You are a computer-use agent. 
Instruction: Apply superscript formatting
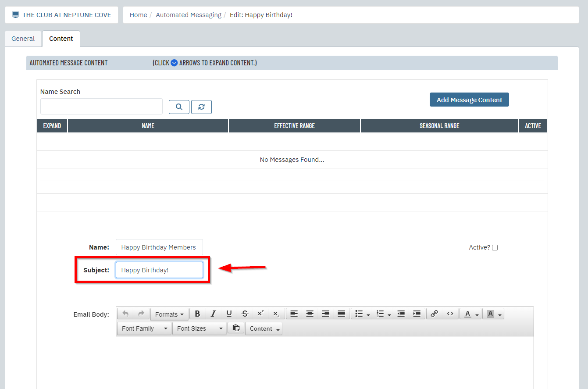[260, 314]
